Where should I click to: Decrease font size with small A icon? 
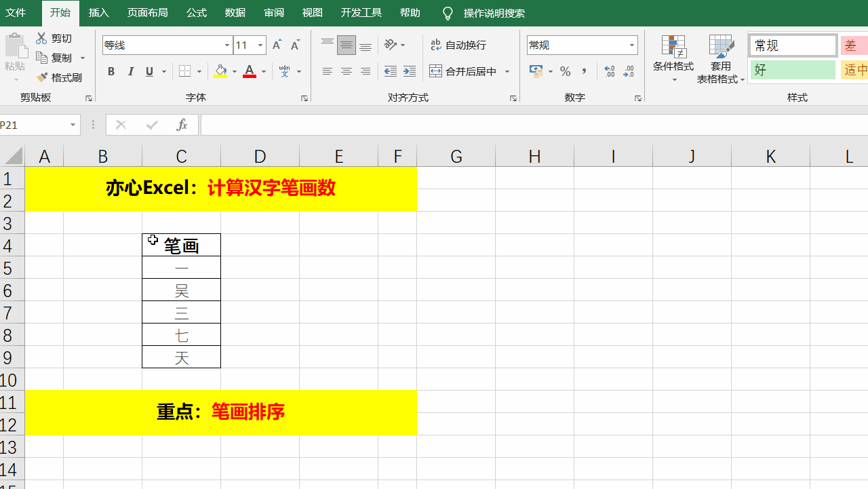[295, 45]
